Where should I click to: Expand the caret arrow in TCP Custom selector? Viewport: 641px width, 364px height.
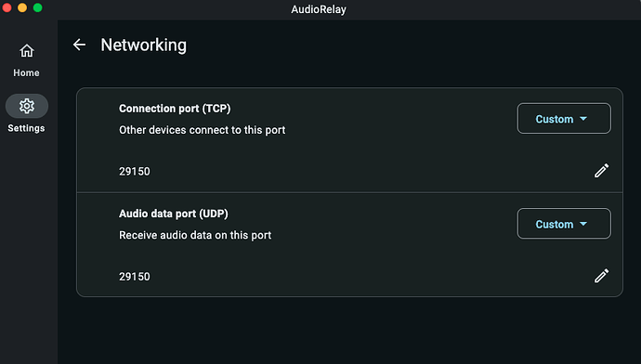pyautogui.click(x=583, y=119)
